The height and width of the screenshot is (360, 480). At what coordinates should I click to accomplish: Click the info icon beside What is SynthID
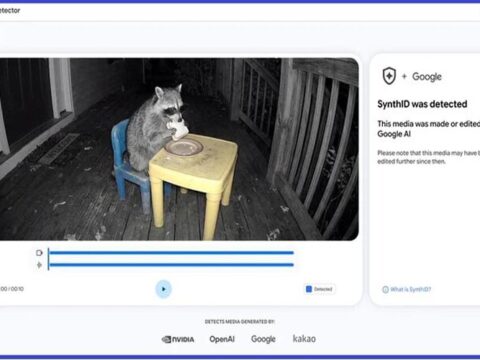coord(385,289)
